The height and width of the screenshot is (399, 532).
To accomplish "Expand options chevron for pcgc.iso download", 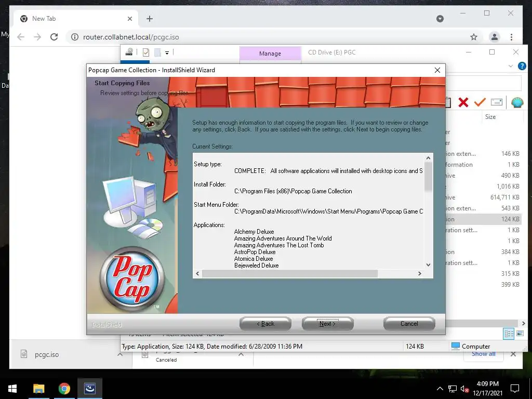I will [120, 354].
